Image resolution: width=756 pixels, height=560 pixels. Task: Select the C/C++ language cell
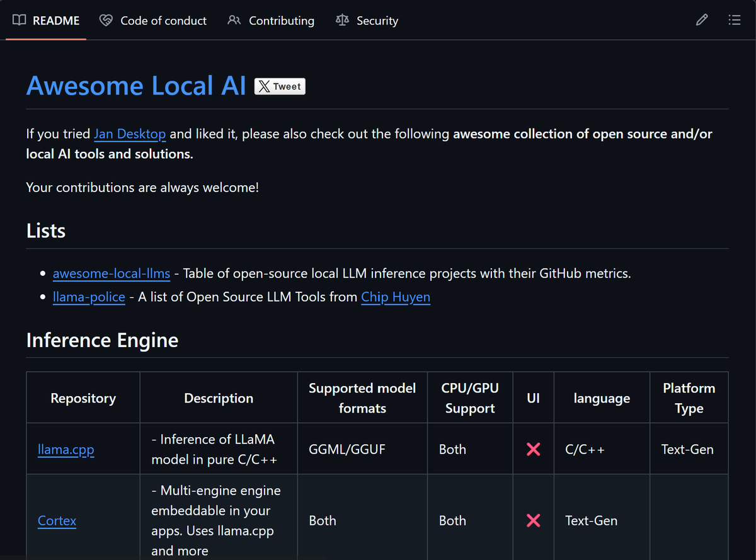click(602, 449)
